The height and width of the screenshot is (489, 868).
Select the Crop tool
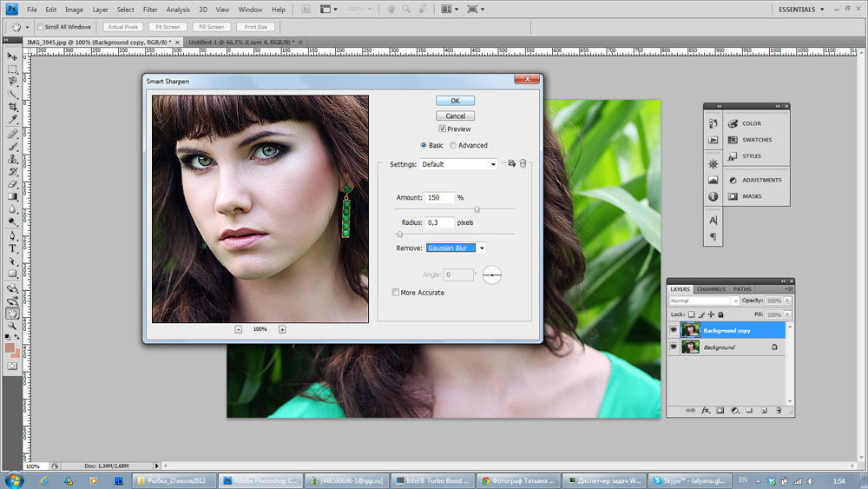point(12,106)
